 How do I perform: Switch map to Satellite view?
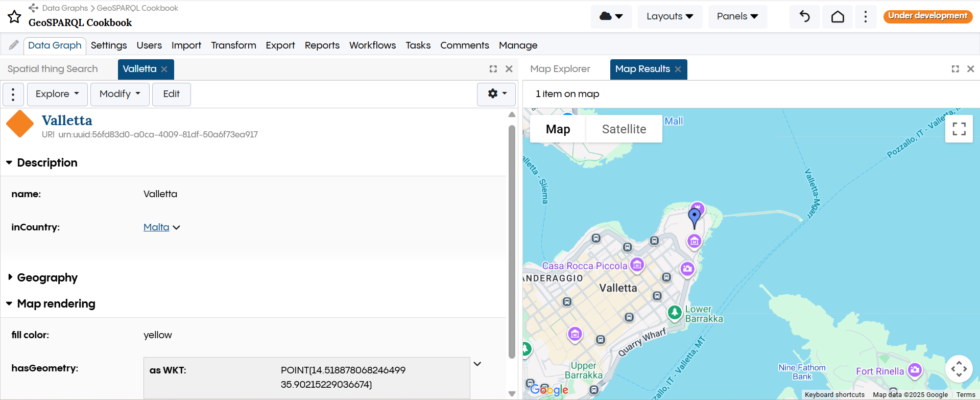[x=624, y=129]
